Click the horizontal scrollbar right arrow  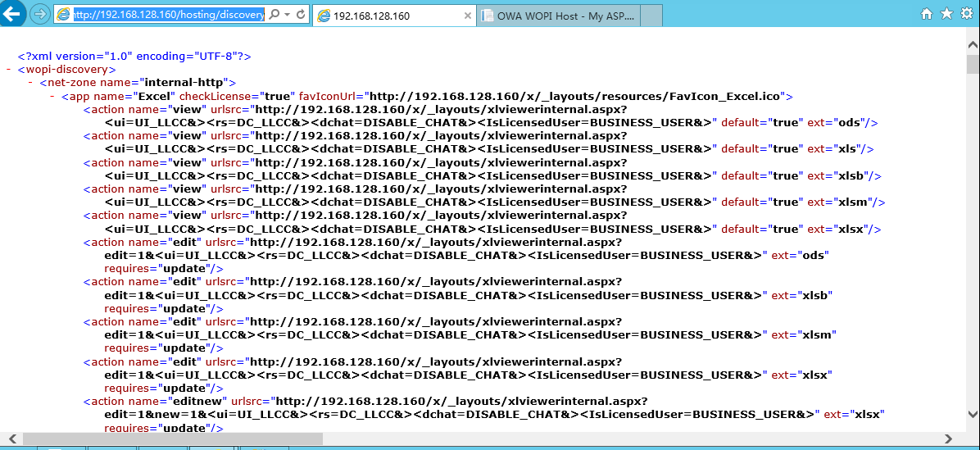click(949, 439)
